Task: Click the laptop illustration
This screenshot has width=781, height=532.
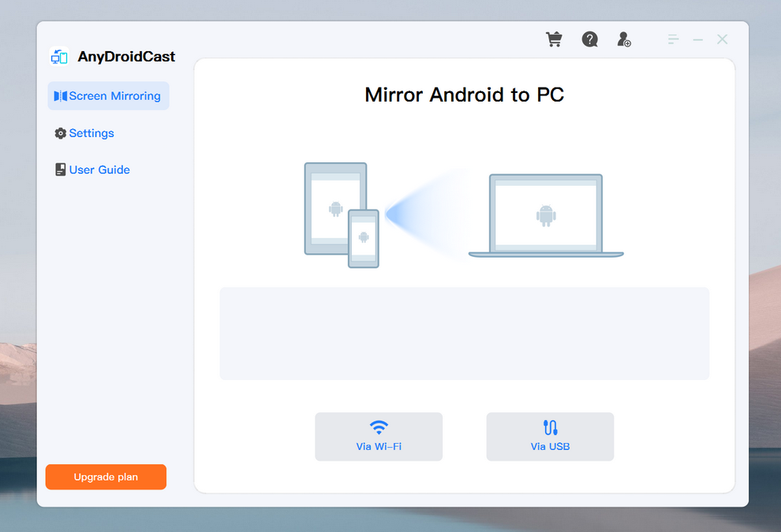Action: point(546,214)
